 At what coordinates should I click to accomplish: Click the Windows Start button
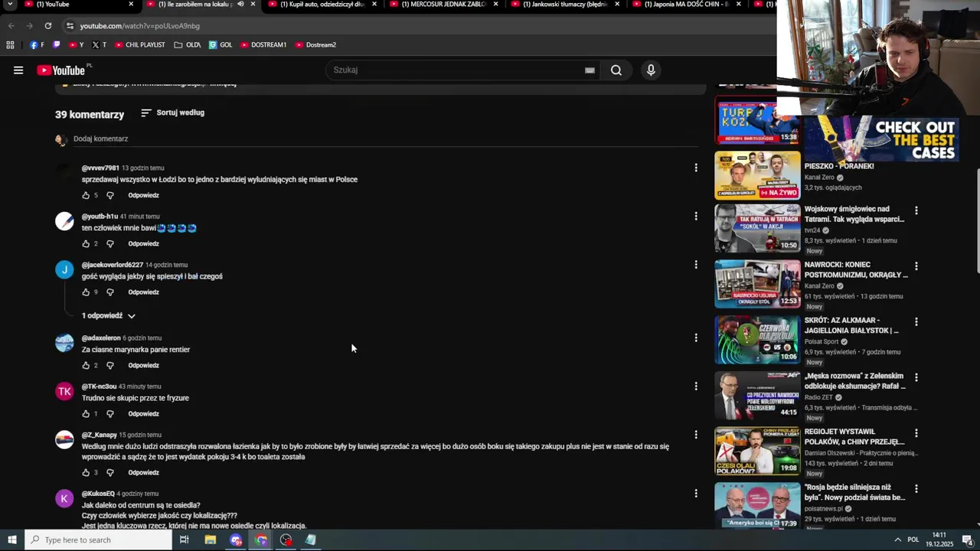[11, 540]
